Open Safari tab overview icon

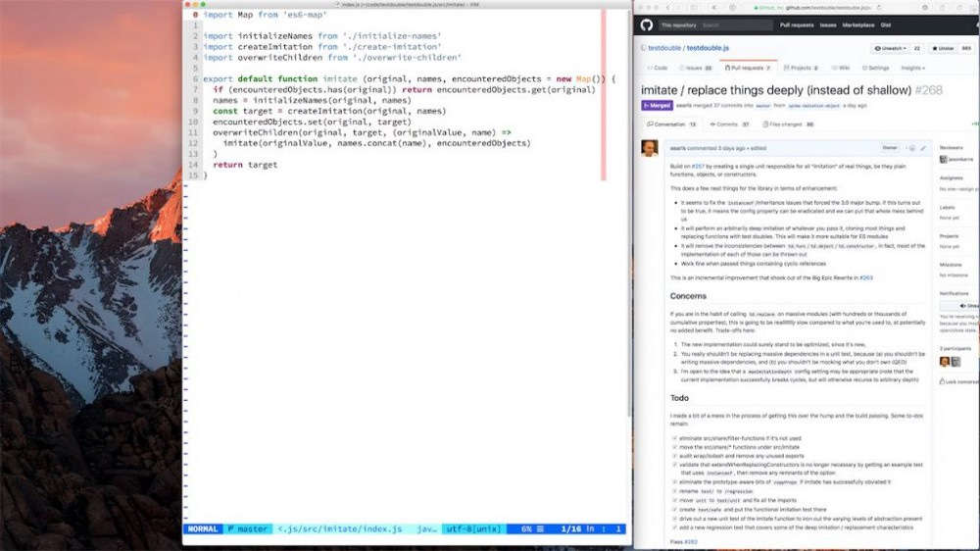(x=959, y=8)
